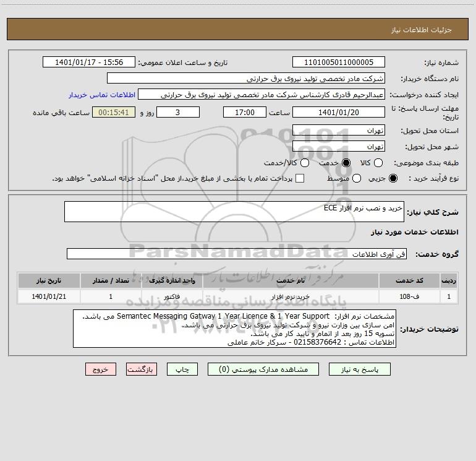
Task: Click the need date cell 1401/01/21
Action: pos(49,296)
